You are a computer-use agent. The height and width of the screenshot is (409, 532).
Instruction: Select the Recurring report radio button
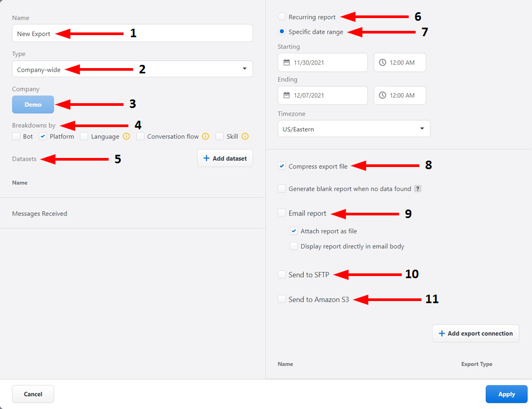click(281, 17)
